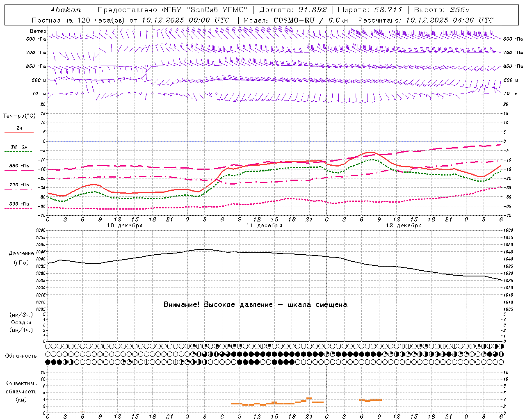Click the first filled cloud circle in bottom cloud row
525x420 pixels.
click(48, 362)
